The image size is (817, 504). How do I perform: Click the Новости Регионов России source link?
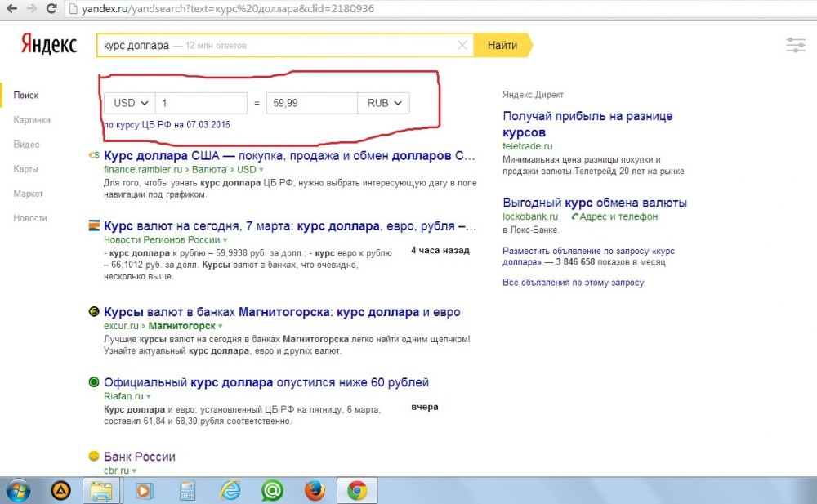click(x=162, y=240)
